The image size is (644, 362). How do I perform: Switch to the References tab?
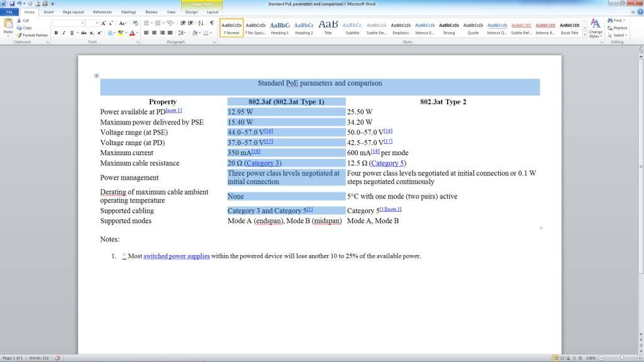pyautogui.click(x=103, y=12)
